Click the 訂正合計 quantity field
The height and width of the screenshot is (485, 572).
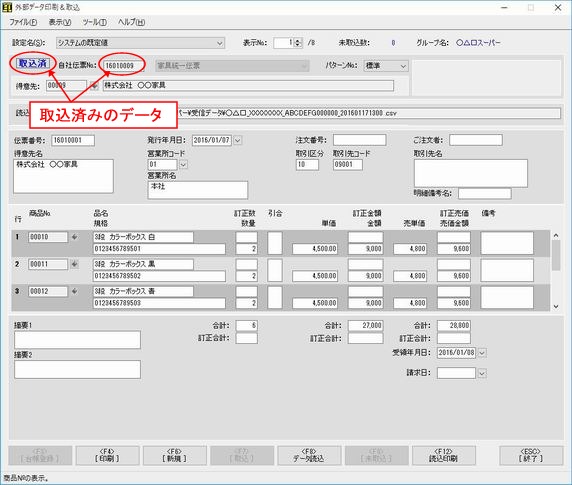247,338
